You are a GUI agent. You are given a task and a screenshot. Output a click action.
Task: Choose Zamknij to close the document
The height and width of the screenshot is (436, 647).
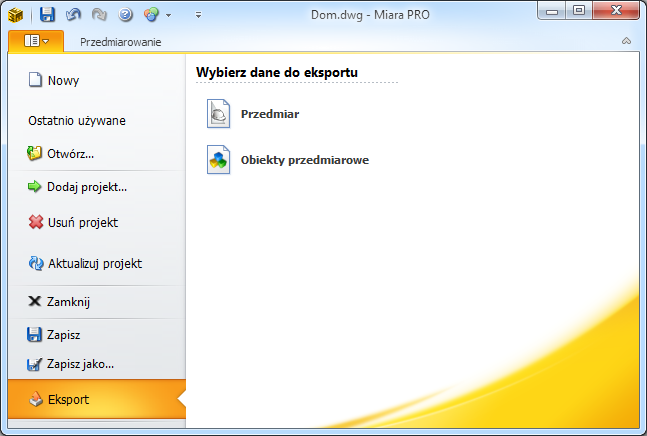[97, 302]
